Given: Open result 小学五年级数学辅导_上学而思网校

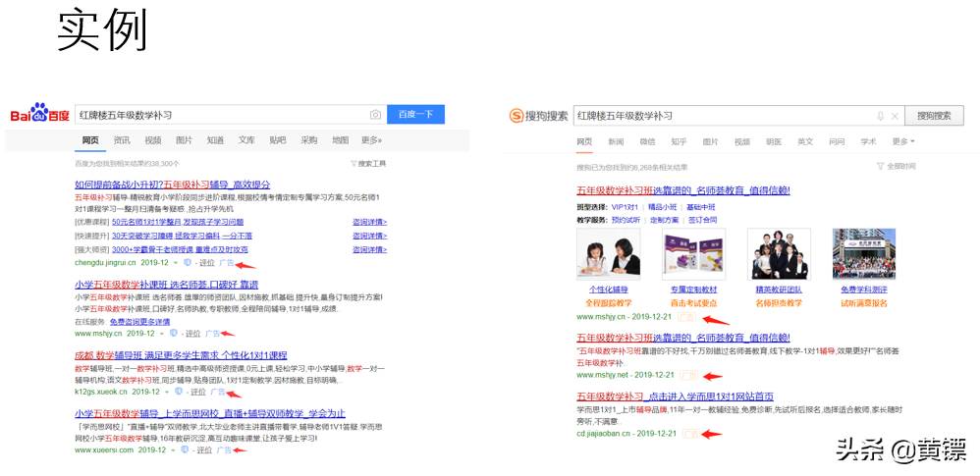Looking at the screenshot, I should [x=210, y=413].
